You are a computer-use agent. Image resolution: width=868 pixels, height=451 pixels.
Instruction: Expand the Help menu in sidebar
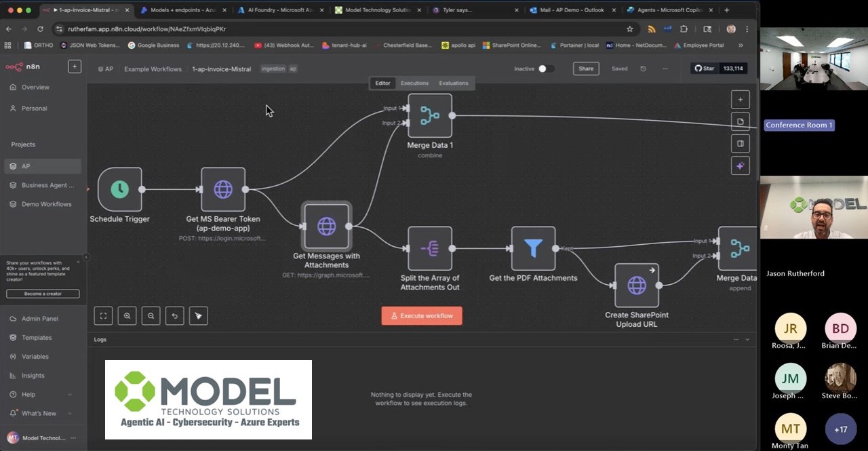(x=43, y=394)
